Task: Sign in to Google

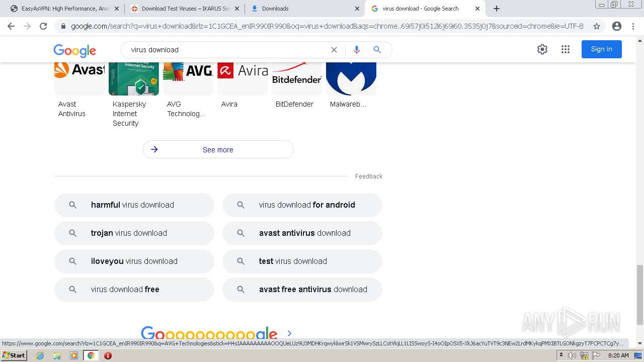Action: [x=602, y=49]
